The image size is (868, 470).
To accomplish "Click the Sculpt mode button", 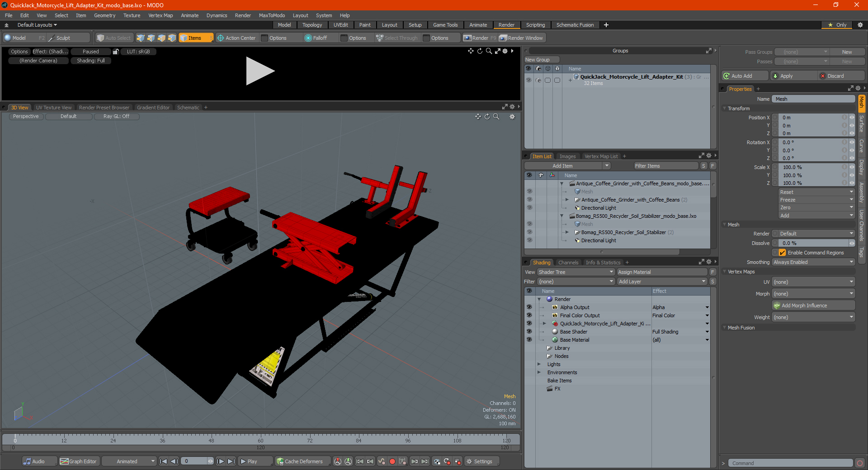I will (x=68, y=38).
